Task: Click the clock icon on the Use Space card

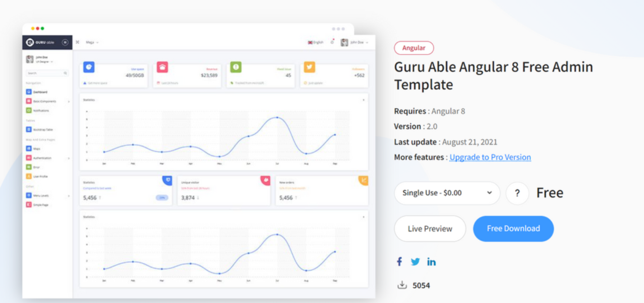Action: pos(88,67)
